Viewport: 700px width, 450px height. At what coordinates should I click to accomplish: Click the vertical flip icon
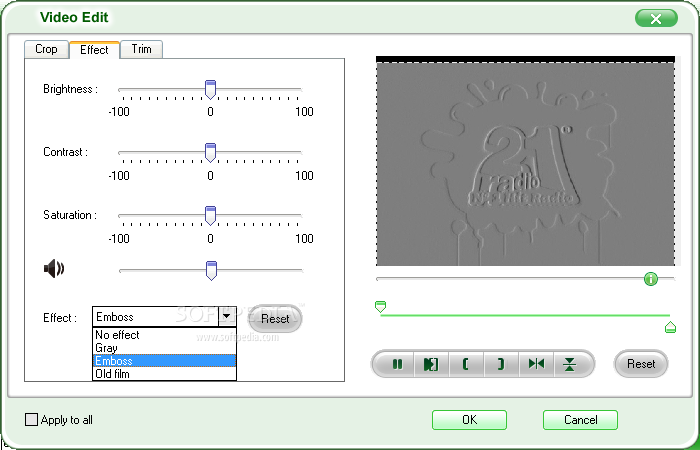coord(570,364)
